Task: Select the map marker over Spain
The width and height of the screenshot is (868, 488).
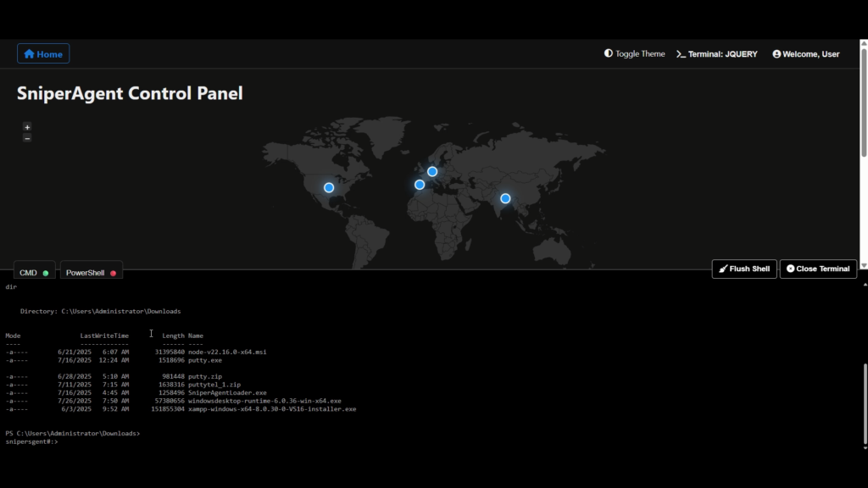Action: [420, 185]
